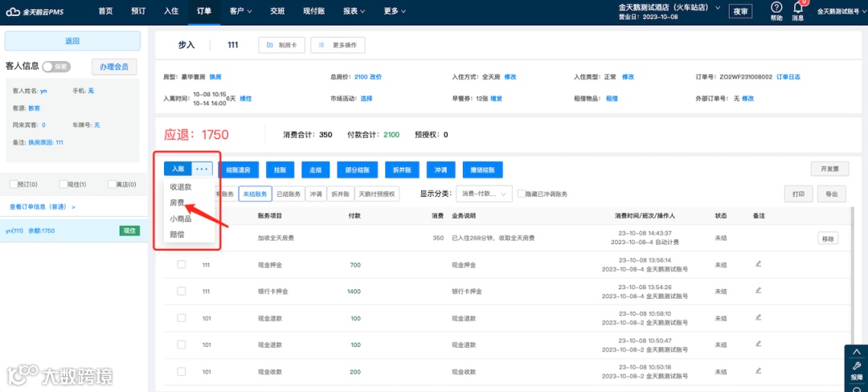Select guest entry yn(111) 余额:1750
The width and height of the screenshot is (868, 392).
(74, 231)
